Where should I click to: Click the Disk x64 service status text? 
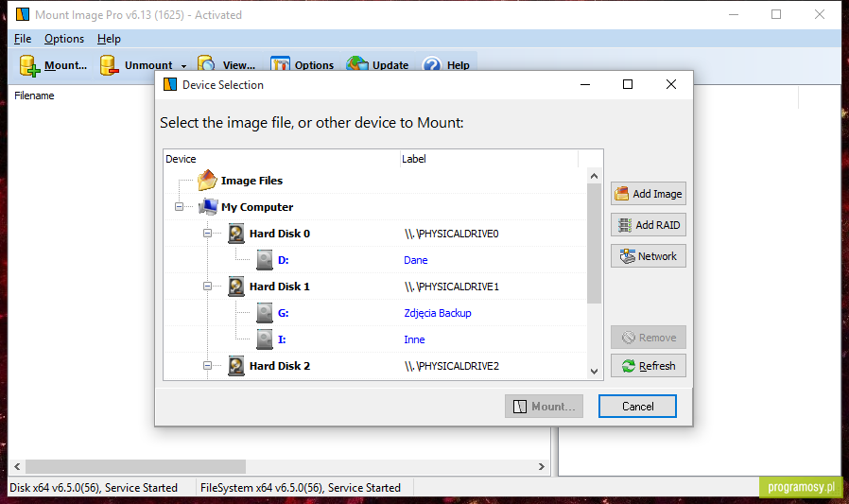point(94,488)
